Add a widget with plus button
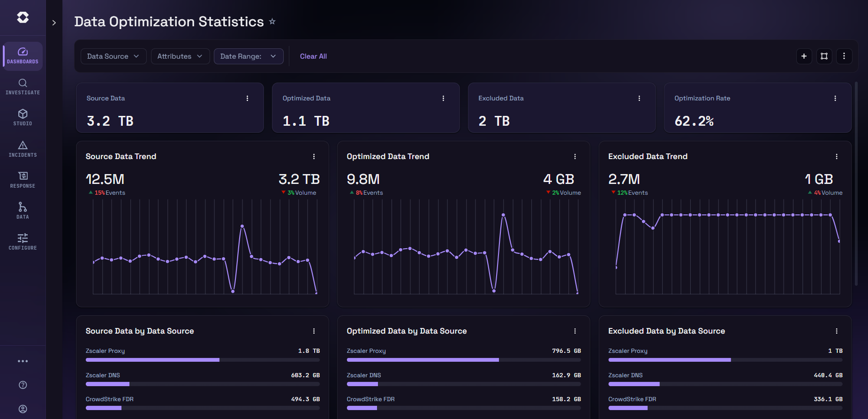 pyautogui.click(x=804, y=56)
